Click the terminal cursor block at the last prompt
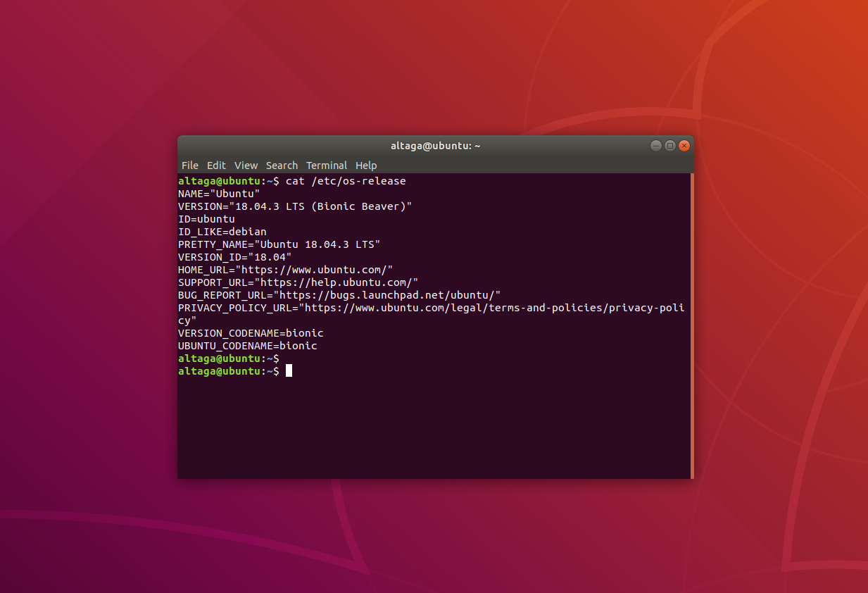 (289, 371)
